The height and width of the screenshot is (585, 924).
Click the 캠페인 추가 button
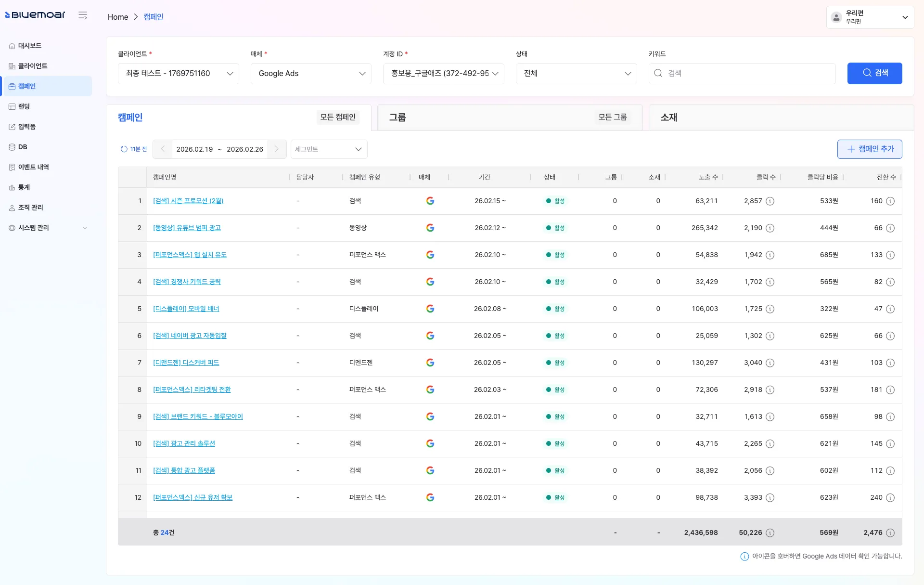(x=870, y=149)
